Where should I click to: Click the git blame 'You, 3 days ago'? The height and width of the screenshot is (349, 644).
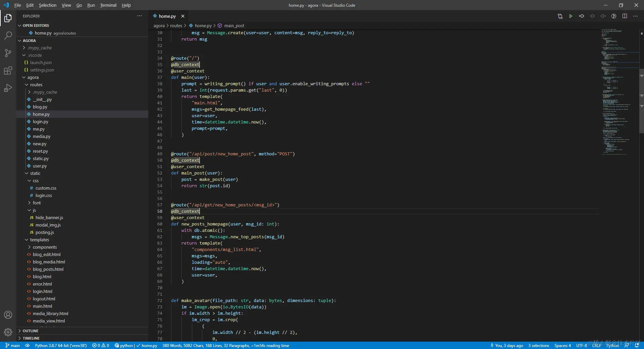click(x=506, y=345)
